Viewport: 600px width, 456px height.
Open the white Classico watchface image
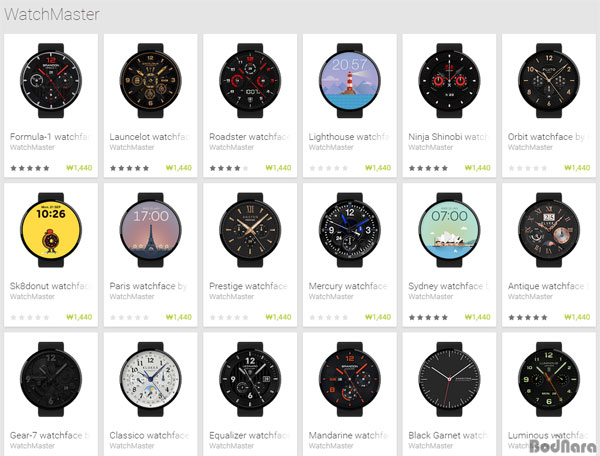(x=150, y=379)
